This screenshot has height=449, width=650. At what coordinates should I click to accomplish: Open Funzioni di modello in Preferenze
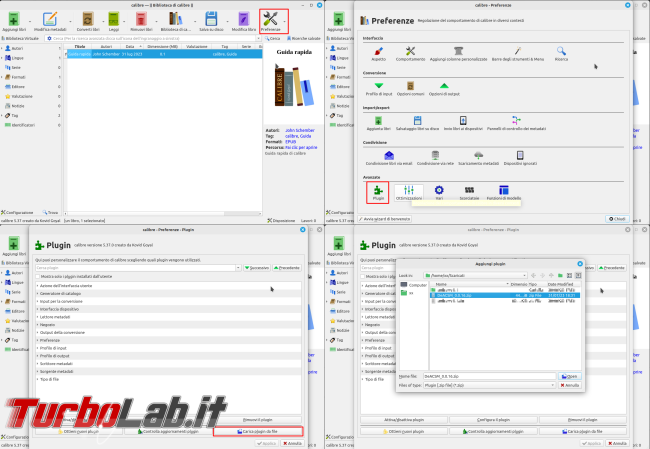tap(504, 193)
